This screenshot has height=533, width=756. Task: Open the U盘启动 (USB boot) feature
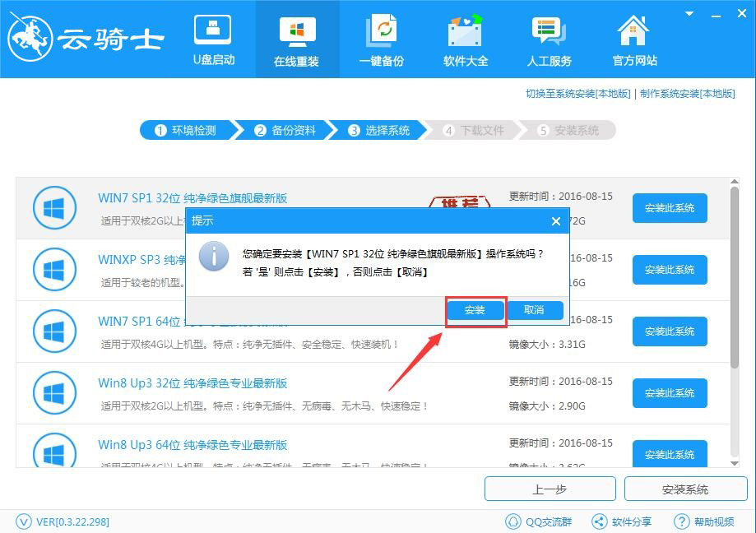(213, 39)
